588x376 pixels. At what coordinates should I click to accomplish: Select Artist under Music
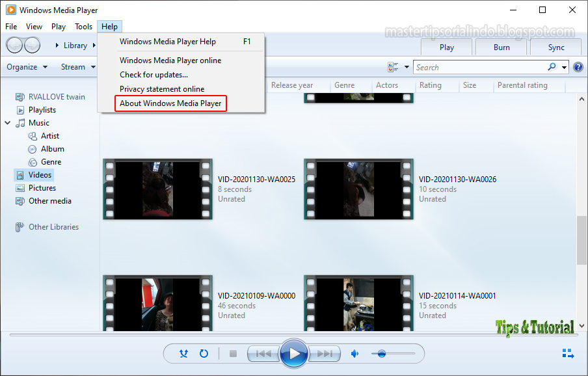tap(44, 136)
